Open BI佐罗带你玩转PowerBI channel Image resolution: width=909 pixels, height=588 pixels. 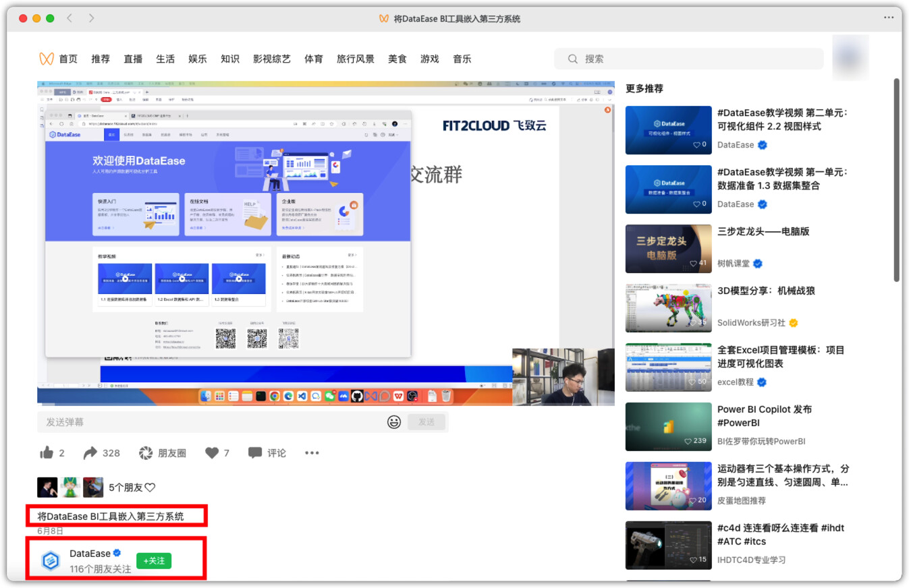point(761,442)
